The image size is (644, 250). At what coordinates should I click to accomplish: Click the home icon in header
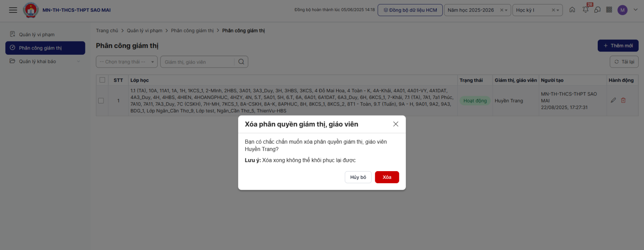click(572, 10)
